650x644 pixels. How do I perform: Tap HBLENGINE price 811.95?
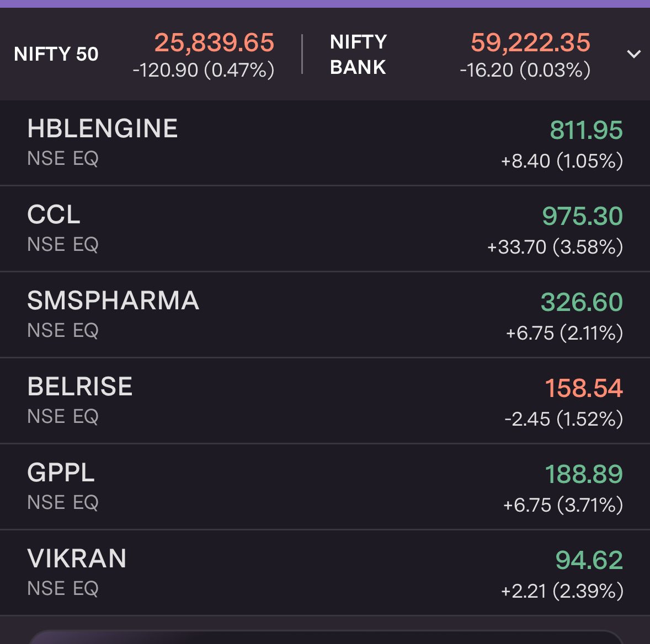(586, 130)
